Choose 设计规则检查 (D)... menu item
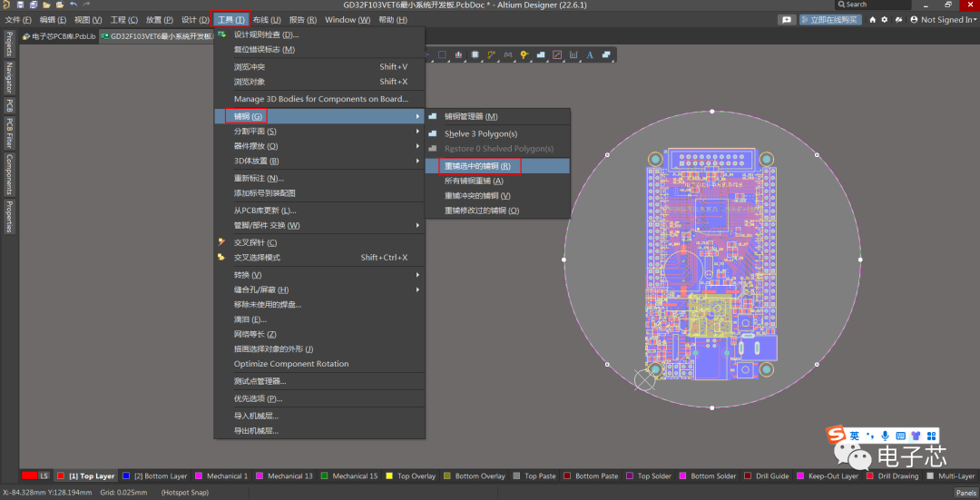The width and height of the screenshot is (980, 500). pyautogui.click(x=319, y=34)
